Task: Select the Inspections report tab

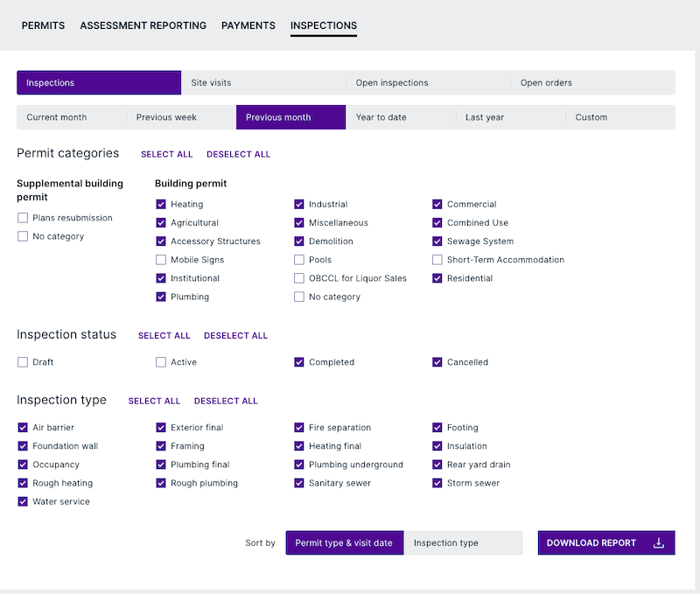Action: pyautogui.click(x=99, y=82)
